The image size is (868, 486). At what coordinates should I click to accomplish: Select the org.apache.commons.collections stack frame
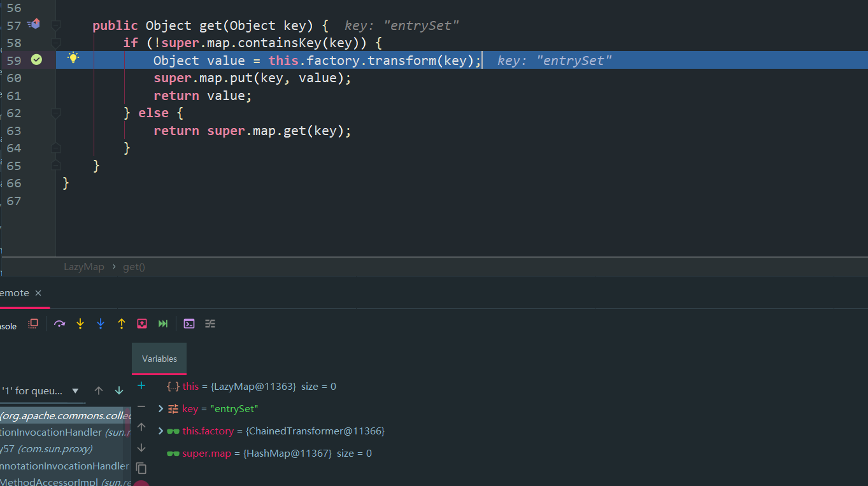[65, 415]
